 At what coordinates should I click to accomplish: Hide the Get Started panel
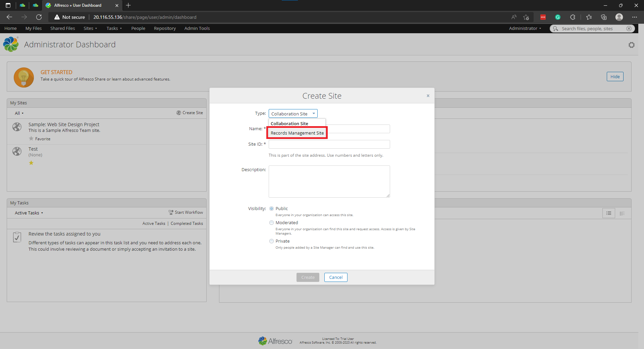pyautogui.click(x=615, y=77)
